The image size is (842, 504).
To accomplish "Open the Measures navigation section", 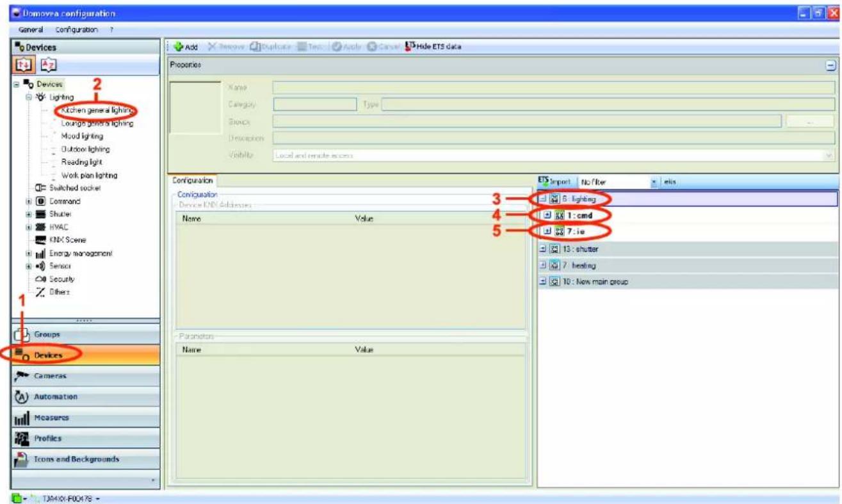I will [x=85, y=418].
